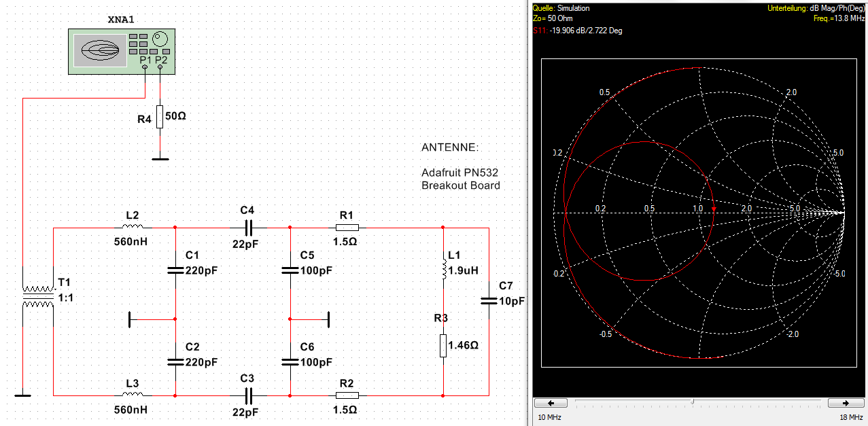Screen dimensions: 868x426
Task: Select inductor L3 symbol
Action: pyautogui.click(x=133, y=395)
